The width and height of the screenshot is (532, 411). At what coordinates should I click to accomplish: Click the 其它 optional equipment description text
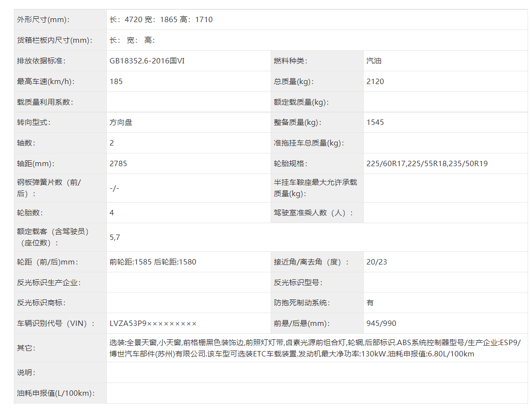315,348
